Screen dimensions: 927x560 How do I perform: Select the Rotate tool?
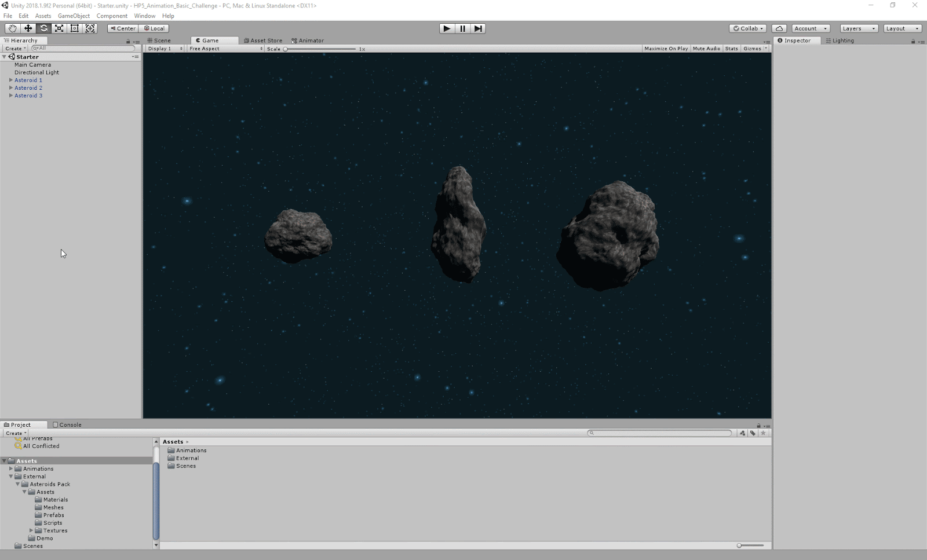43,28
